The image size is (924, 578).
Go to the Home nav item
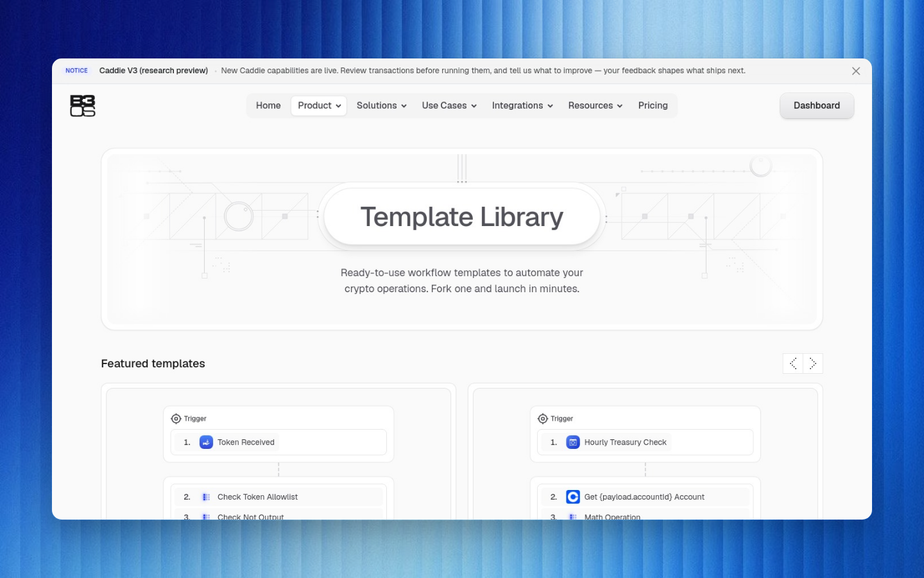point(268,106)
